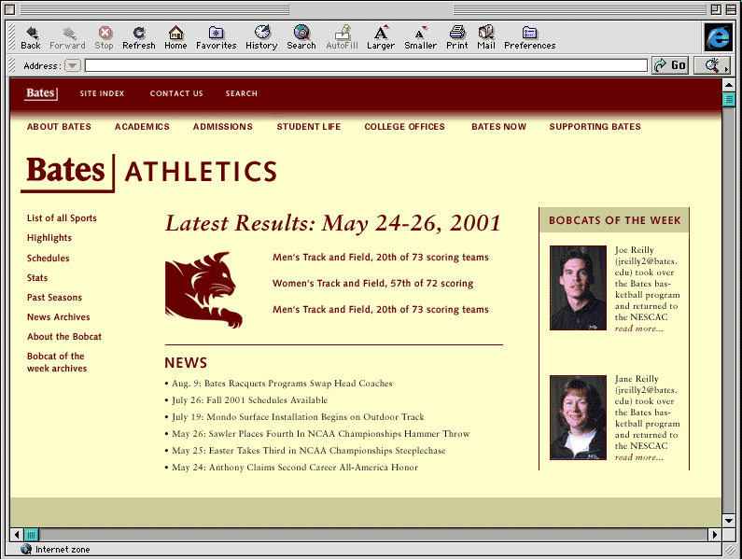Image resolution: width=742 pixels, height=560 pixels.
Task: Open the COLLEGE OFFICES navigation item
Action: click(x=404, y=127)
